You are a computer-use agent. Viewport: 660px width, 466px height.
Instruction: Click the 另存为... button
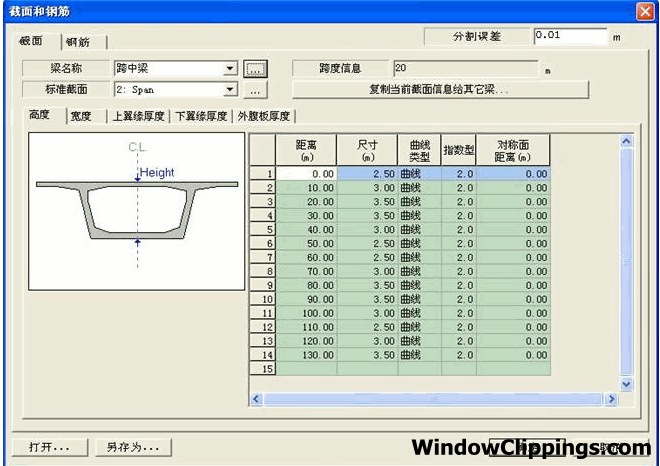tap(133, 447)
